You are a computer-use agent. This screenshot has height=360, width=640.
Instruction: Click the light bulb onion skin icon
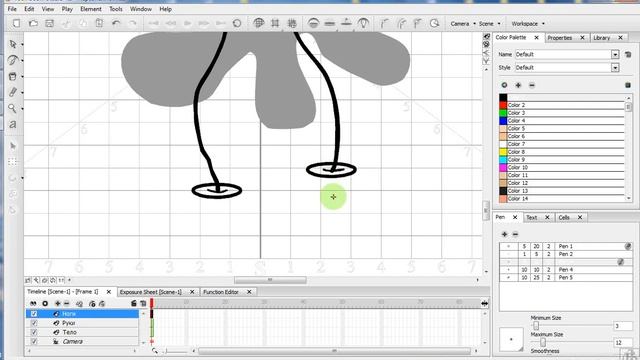[x=363, y=23]
